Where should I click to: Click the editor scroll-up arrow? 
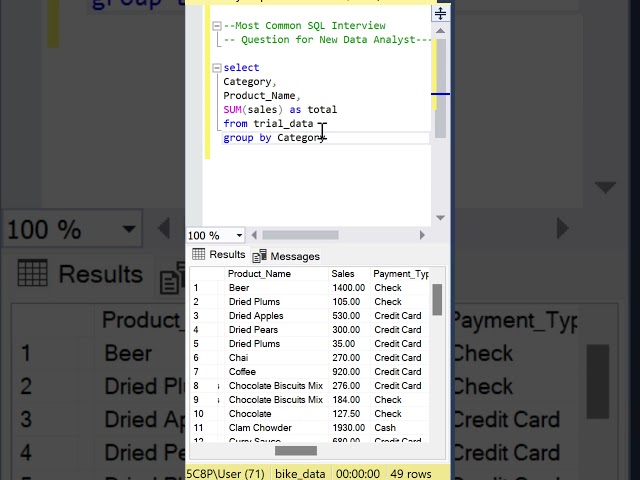pos(440,31)
